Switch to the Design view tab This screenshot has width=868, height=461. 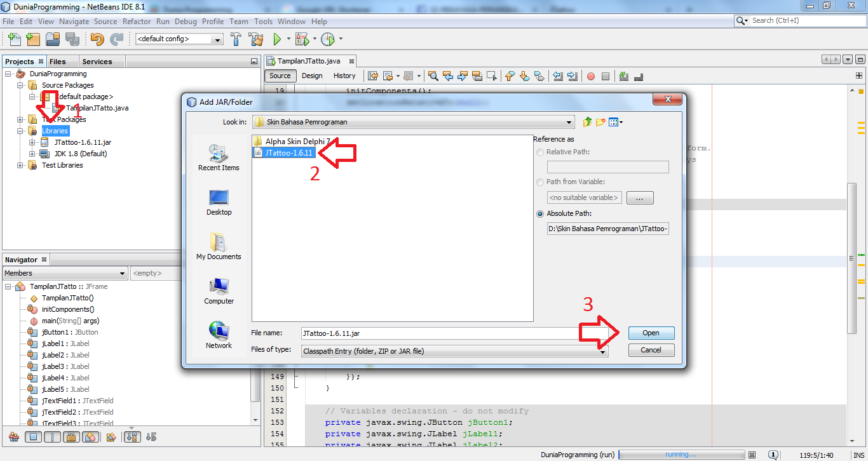click(x=312, y=76)
